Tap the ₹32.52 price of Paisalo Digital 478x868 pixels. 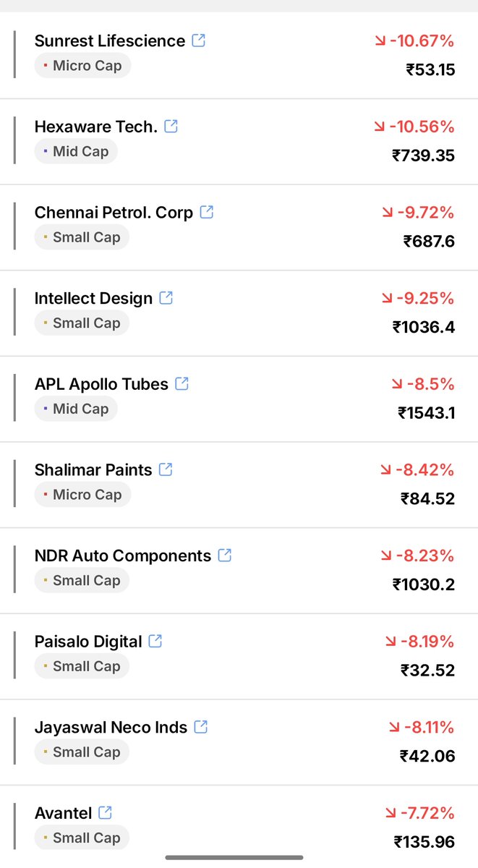point(427,671)
